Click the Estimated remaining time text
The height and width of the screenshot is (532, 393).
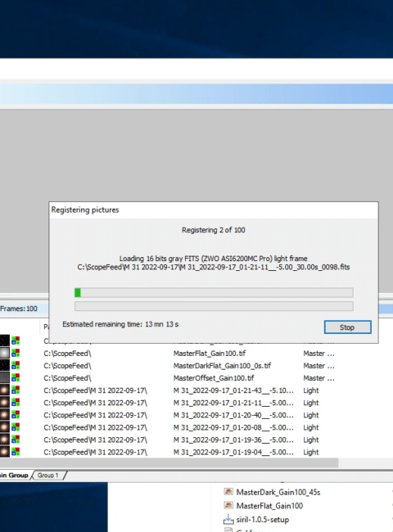click(120, 324)
